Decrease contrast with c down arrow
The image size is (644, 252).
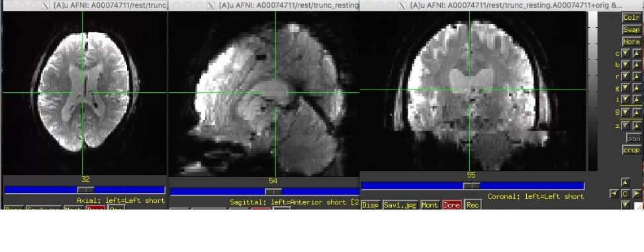(625, 54)
